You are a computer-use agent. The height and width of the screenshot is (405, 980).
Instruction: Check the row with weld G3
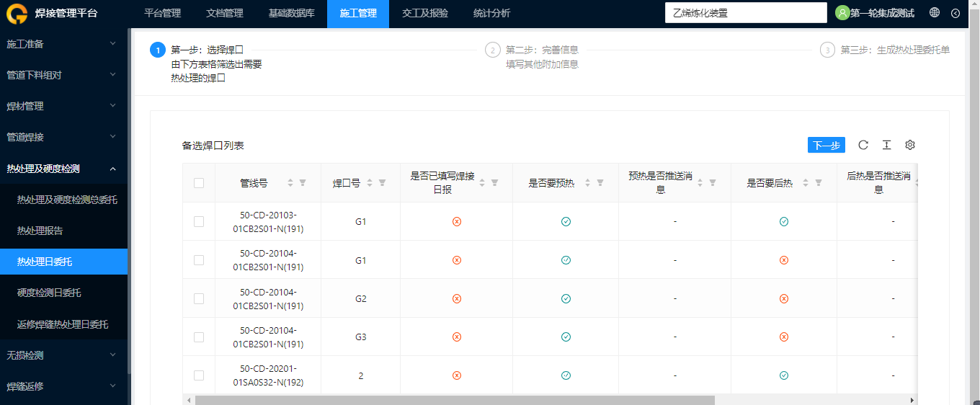point(199,337)
